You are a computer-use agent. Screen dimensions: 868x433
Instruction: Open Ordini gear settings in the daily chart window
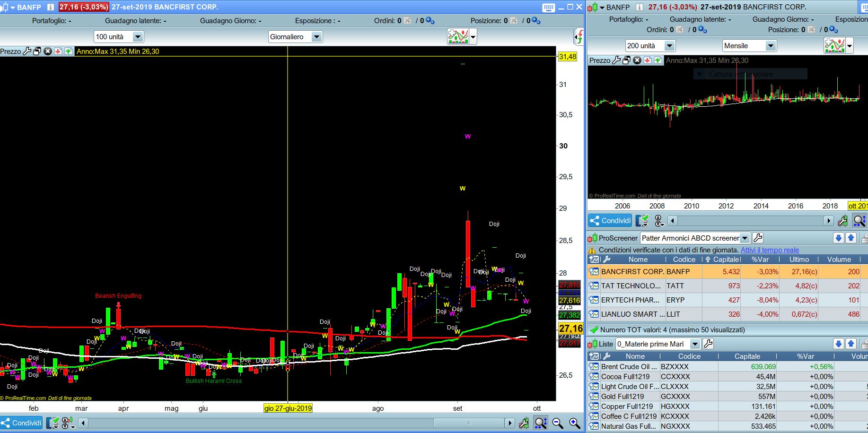pos(430,20)
